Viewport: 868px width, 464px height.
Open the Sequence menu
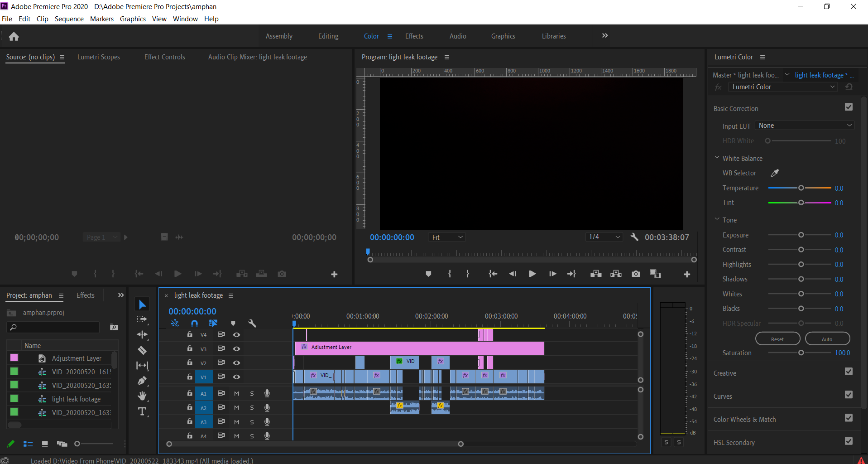[x=69, y=19]
